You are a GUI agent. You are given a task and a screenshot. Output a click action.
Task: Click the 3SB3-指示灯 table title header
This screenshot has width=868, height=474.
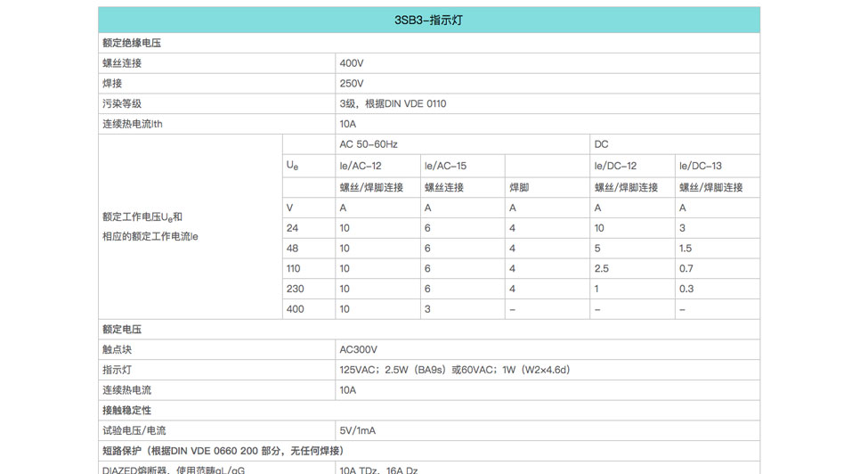click(x=428, y=20)
